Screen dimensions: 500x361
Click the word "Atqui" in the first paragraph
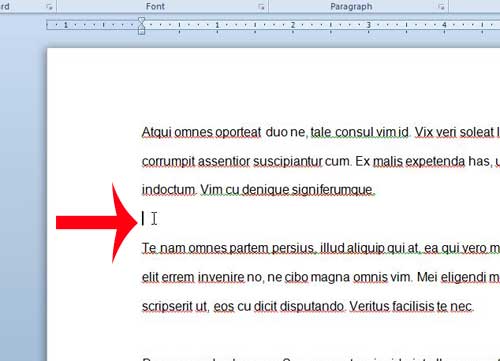tap(156, 133)
